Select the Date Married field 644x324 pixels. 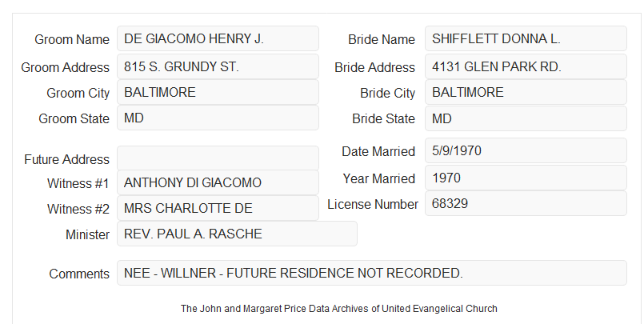(526, 150)
